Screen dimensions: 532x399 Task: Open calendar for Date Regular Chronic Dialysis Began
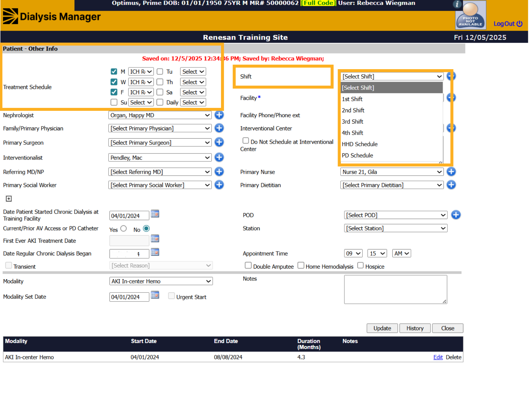click(x=155, y=252)
